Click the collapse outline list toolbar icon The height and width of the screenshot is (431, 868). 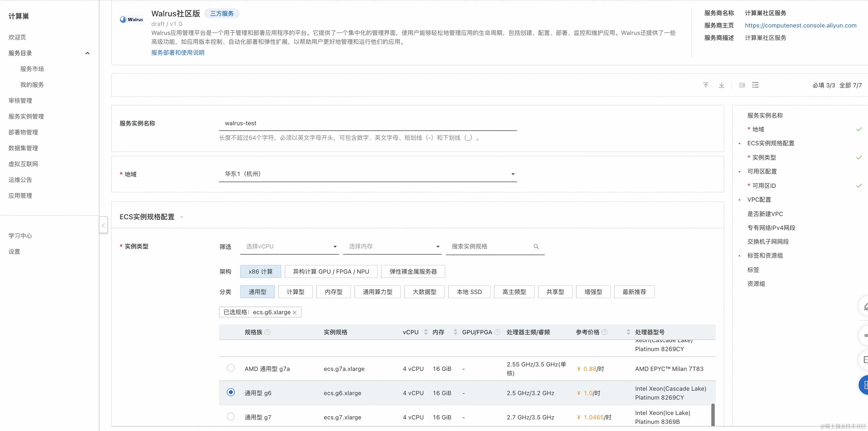755,85
